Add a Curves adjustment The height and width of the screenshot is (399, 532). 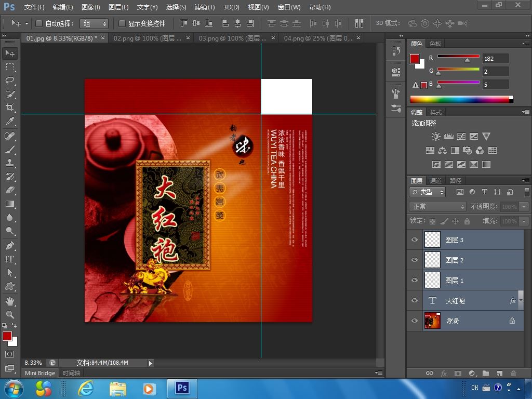(x=461, y=137)
